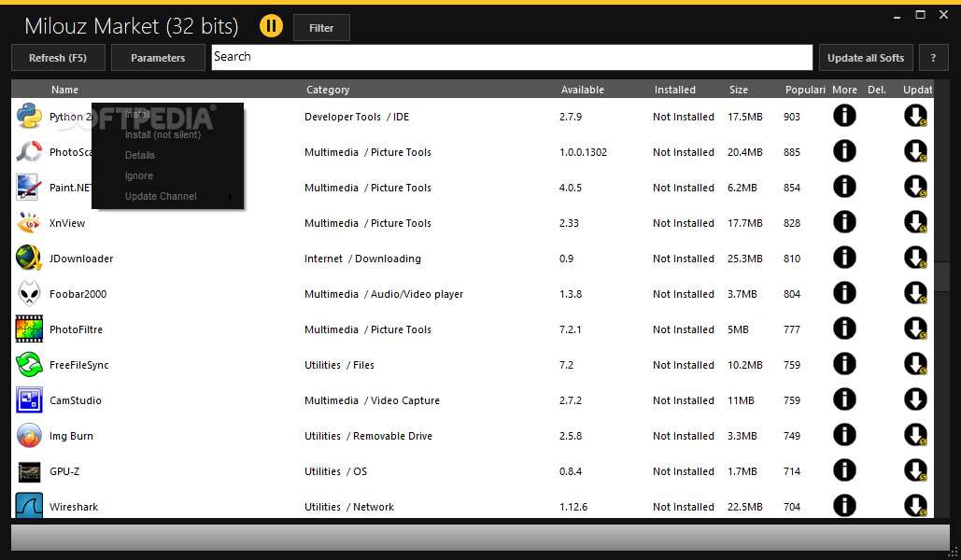This screenshot has width=961, height=560.
Task: Open help with the ? button
Action: click(933, 58)
